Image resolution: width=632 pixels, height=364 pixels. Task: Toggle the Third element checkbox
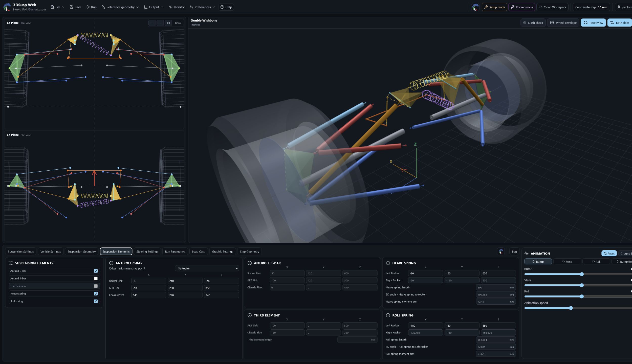tap(96, 286)
